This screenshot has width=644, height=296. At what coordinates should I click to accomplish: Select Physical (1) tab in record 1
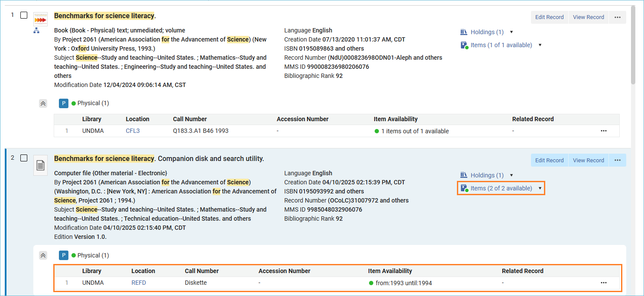90,103
